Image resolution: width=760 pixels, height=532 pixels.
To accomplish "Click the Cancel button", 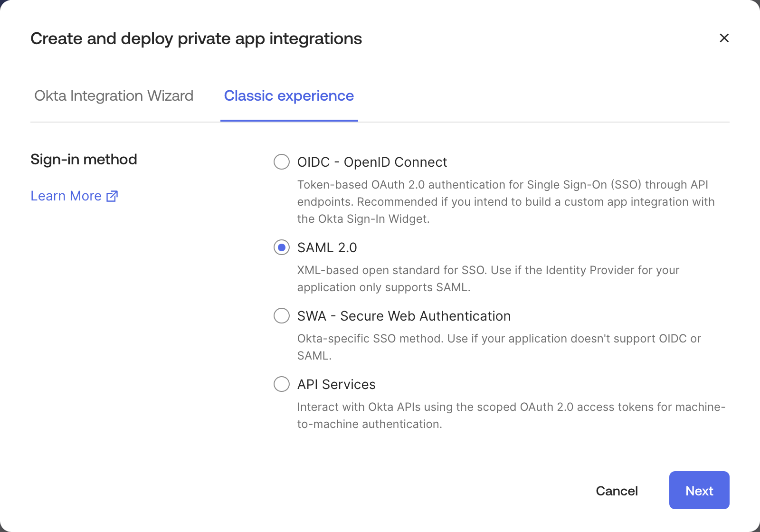I will coord(617,491).
